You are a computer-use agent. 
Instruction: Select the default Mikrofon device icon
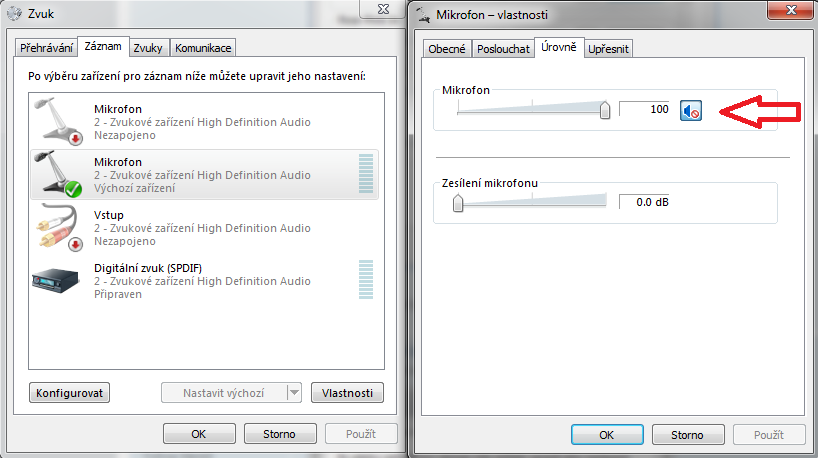click(x=59, y=174)
